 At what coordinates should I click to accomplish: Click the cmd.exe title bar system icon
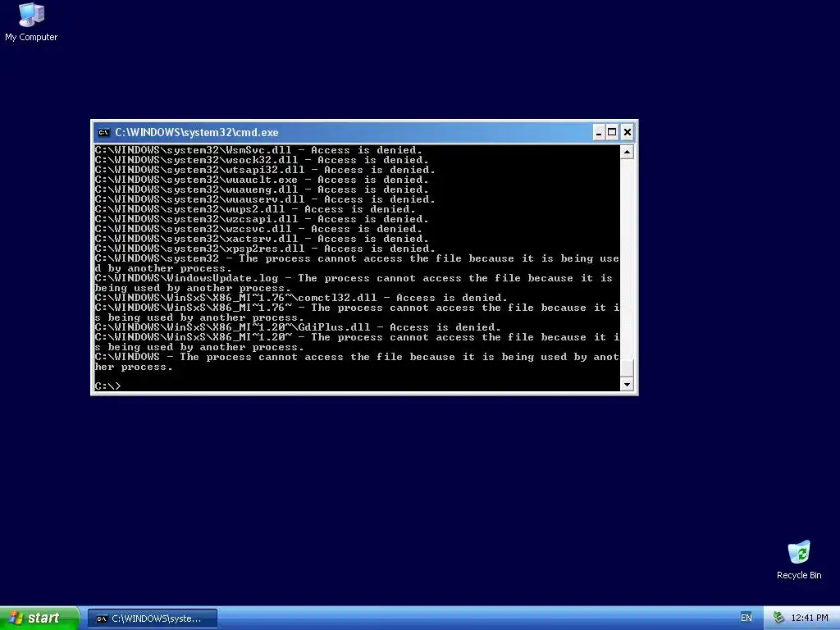(x=104, y=132)
